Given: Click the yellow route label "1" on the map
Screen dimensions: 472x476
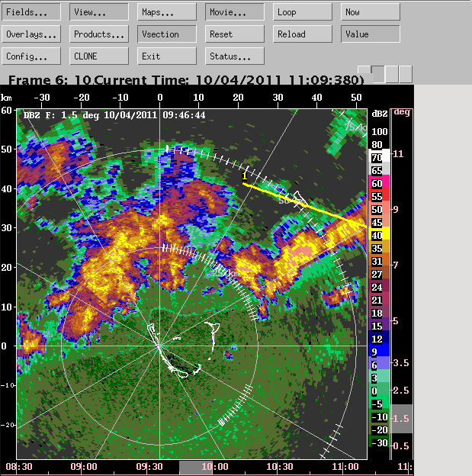Looking at the screenshot, I should pyautogui.click(x=245, y=176).
